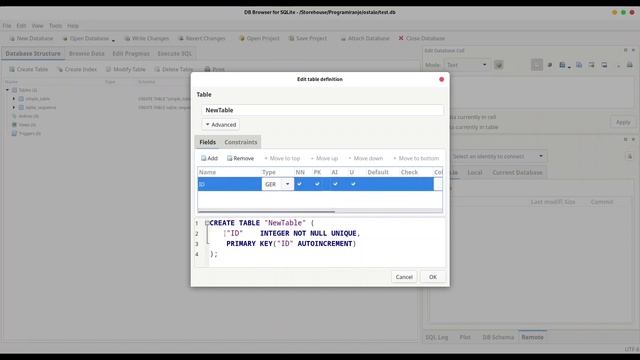Close the Edit table definition dialog

click(441, 79)
